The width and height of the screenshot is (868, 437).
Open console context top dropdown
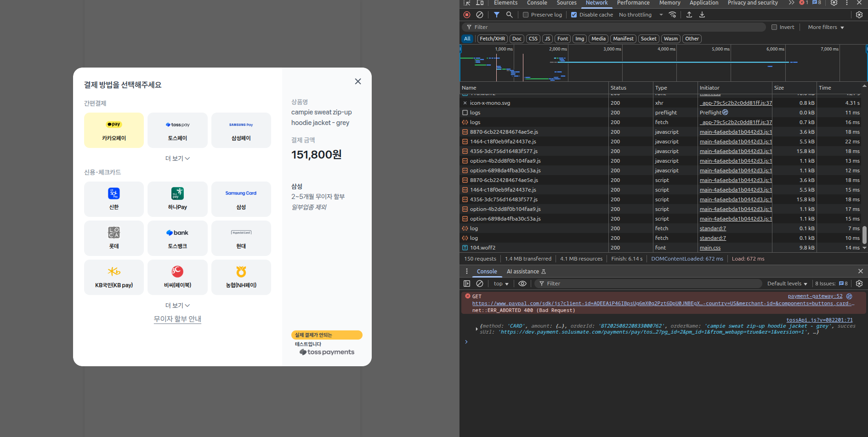[x=501, y=284]
